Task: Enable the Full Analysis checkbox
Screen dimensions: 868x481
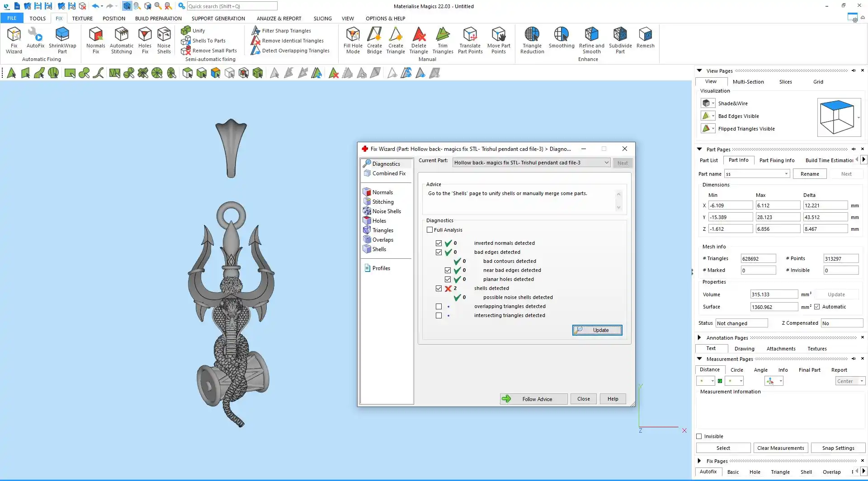Action: (430, 230)
